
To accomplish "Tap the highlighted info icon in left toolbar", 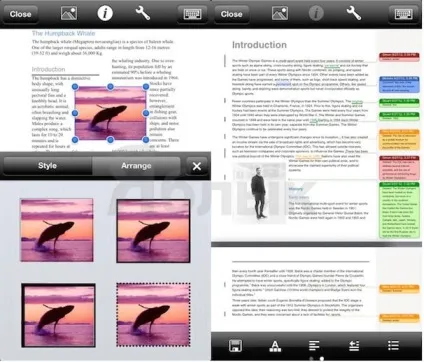I will [x=105, y=13].
